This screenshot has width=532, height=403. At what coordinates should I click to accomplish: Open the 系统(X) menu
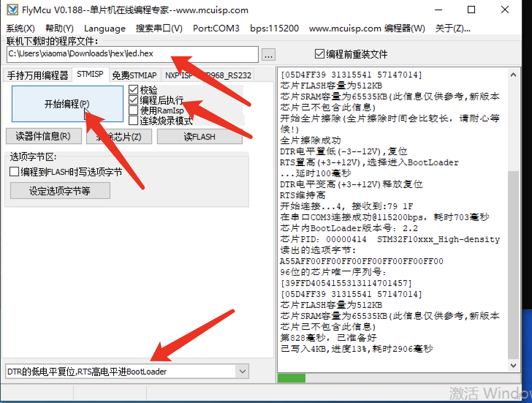(x=20, y=28)
